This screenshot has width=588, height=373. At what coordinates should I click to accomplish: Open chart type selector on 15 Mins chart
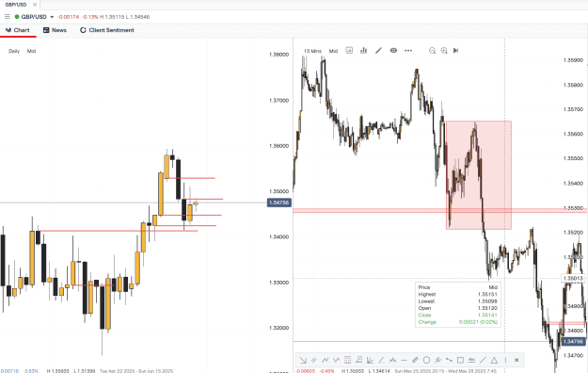point(349,50)
